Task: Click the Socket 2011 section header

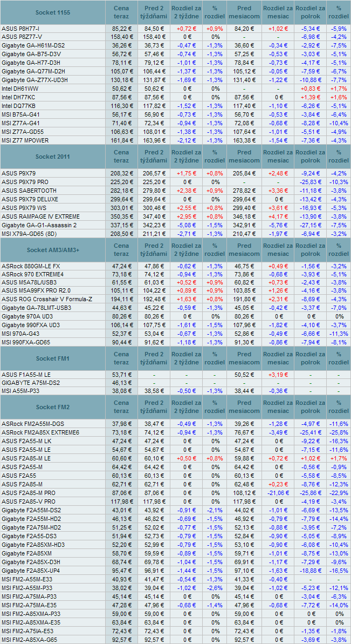Action: pos(53,157)
